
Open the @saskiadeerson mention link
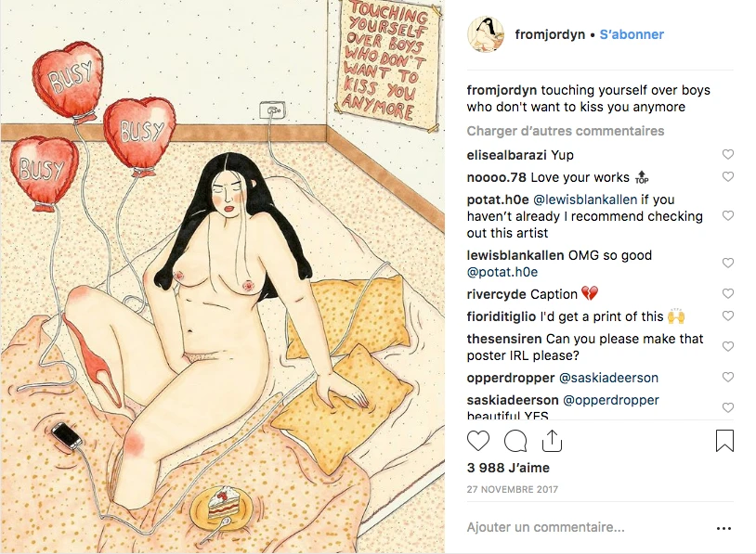click(x=608, y=378)
